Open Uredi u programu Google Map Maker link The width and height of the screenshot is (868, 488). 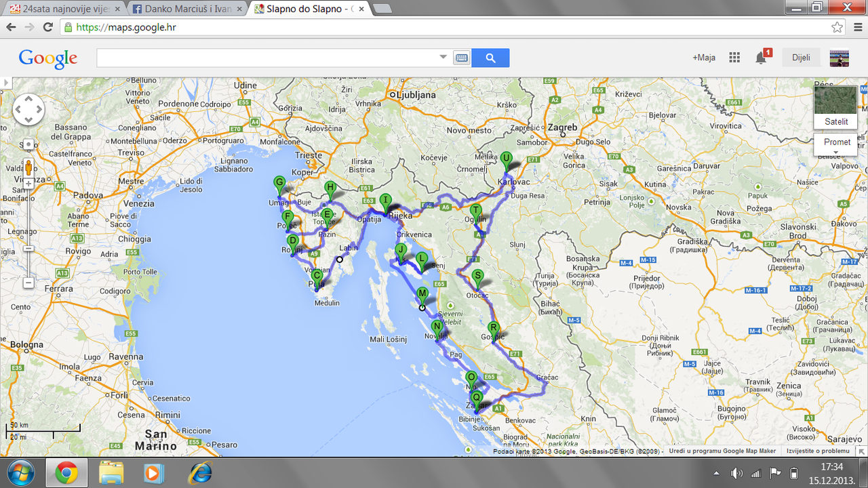click(x=722, y=451)
